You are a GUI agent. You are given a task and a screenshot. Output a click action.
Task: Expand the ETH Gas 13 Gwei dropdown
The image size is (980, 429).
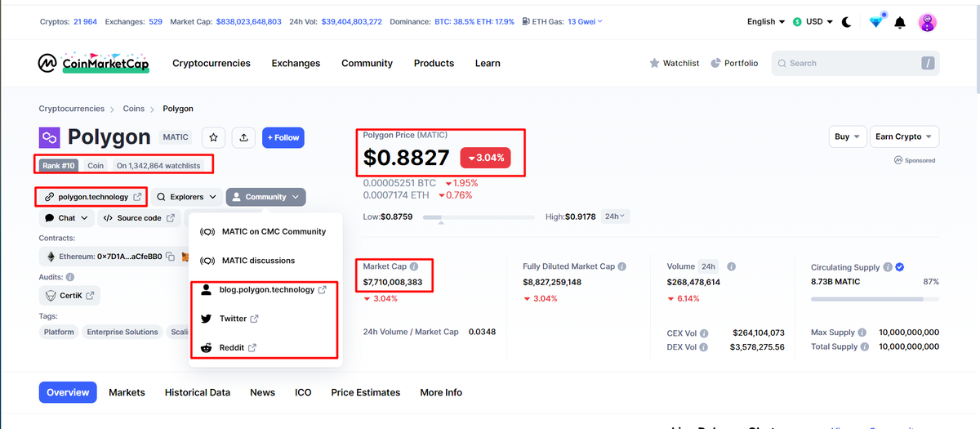(x=585, y=22)
